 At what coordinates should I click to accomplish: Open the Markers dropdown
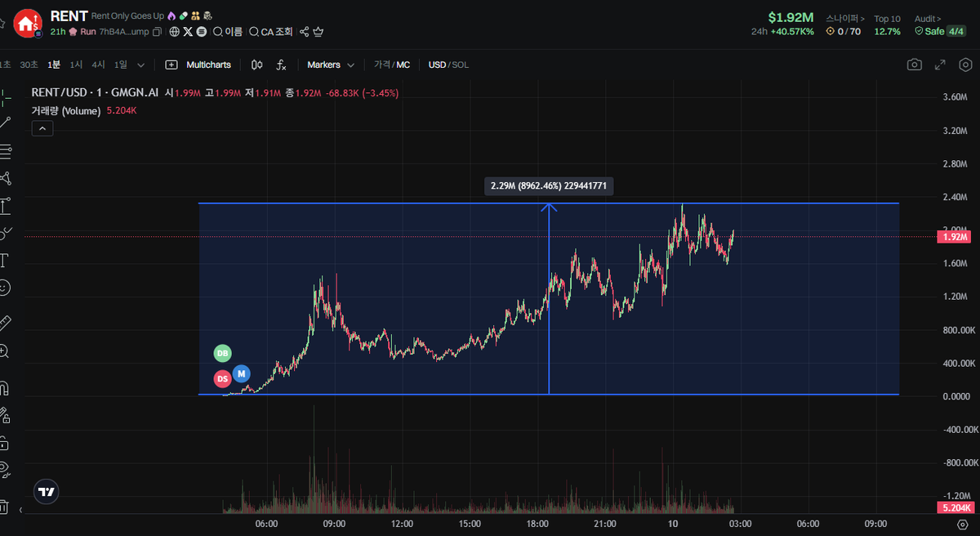tap(331, 65)
